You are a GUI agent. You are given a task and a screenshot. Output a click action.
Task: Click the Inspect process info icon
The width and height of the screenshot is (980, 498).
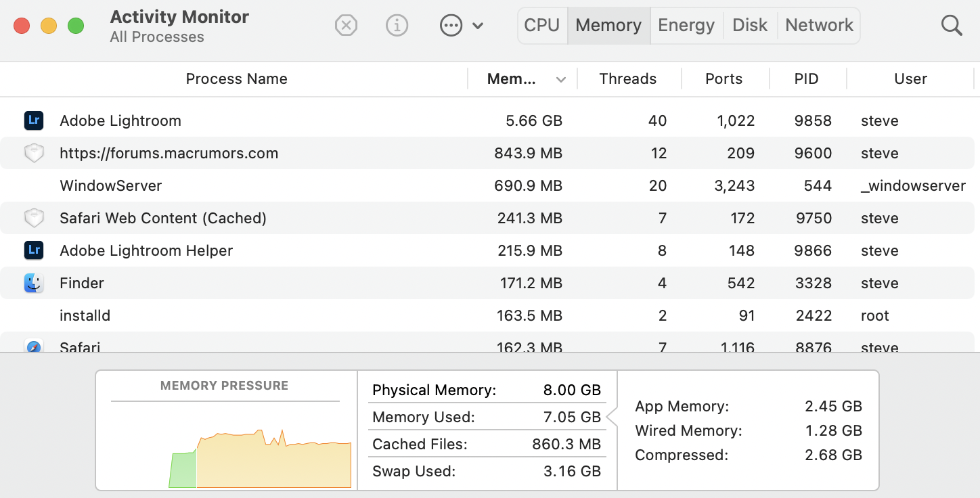pos(397,26)
